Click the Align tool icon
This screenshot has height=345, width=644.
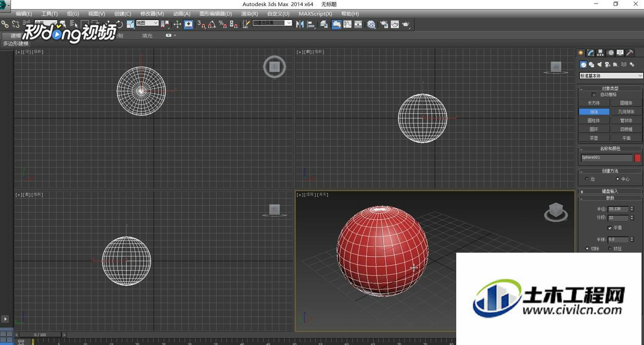pyautogui.click(x=311, y=24)
